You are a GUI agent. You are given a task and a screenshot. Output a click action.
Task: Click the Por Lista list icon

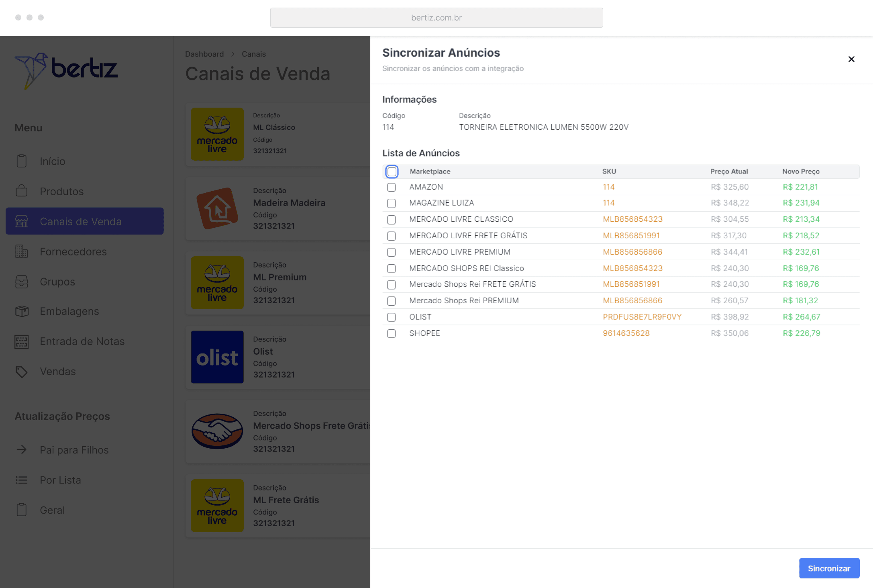point(22,480)
